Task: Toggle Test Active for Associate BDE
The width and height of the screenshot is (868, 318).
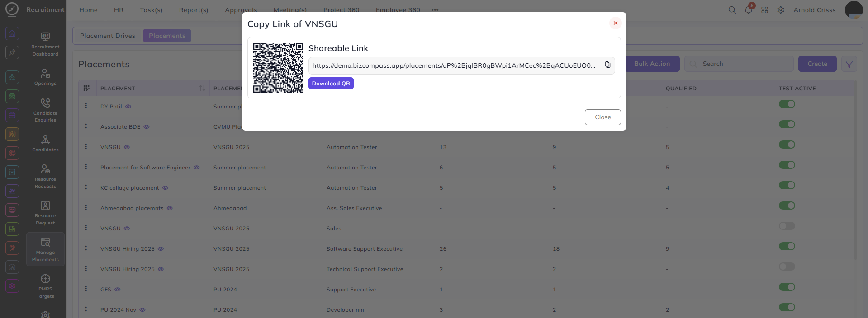Action: pos(787,124)
